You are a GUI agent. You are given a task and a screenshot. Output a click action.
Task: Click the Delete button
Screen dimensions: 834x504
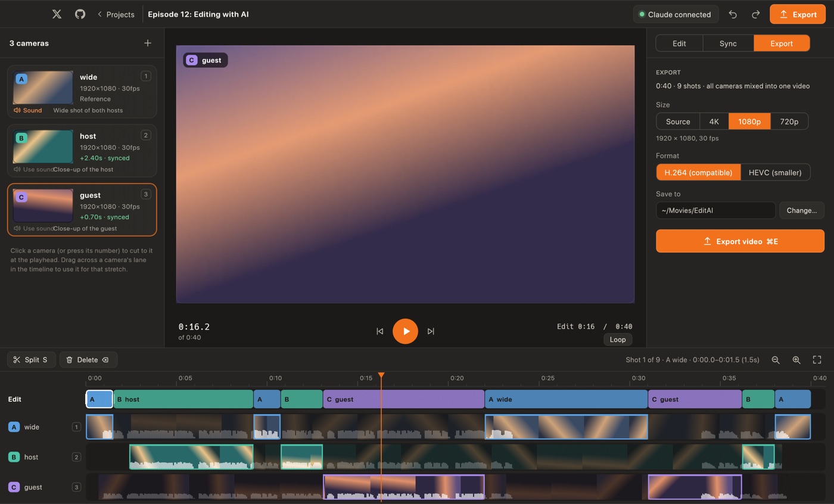[88, 360]
